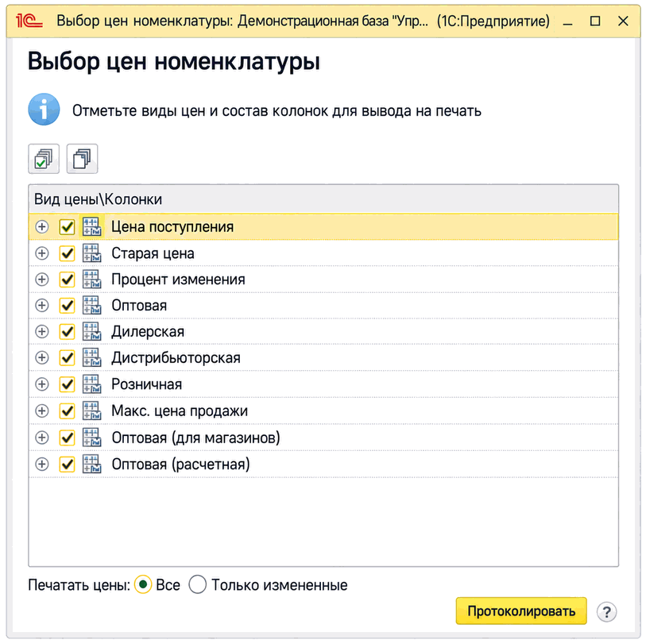646x644 pixels.
Task: Select the Цена поступления row text
Action: 172,227
